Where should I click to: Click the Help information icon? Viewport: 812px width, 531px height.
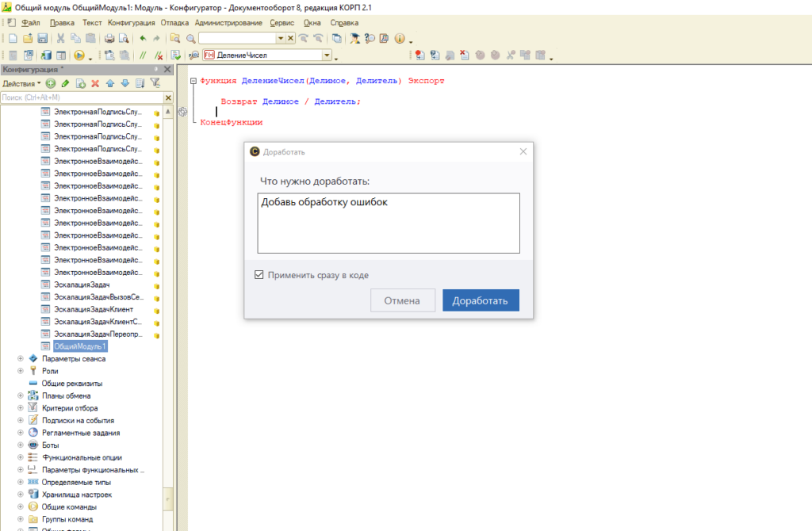(400, 38)
